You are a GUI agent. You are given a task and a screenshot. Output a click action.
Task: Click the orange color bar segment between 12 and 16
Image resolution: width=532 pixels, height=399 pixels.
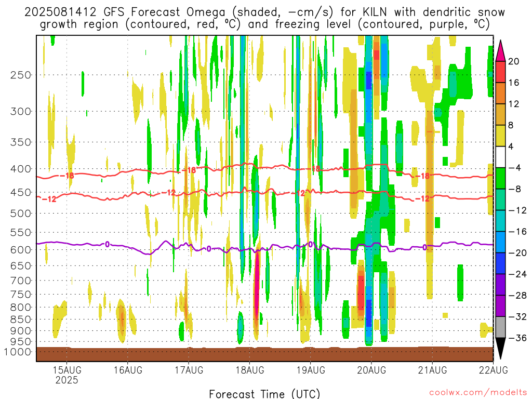tap(500, 93)
